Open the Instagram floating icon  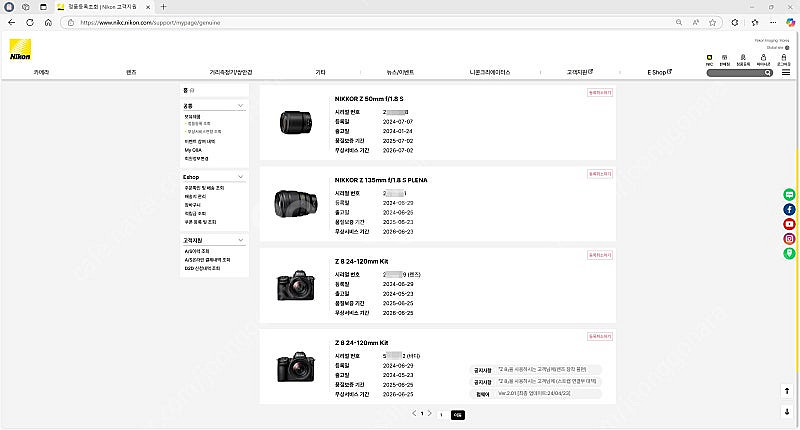click(x=789, y=239)
